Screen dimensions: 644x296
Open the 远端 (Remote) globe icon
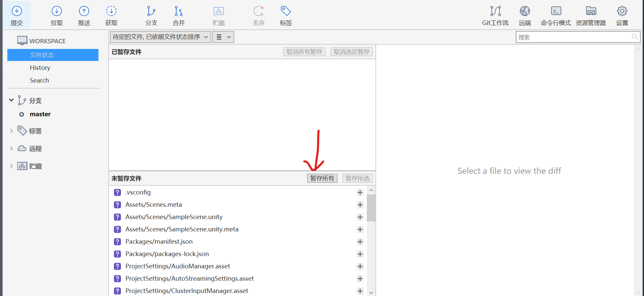coord(525,11)
